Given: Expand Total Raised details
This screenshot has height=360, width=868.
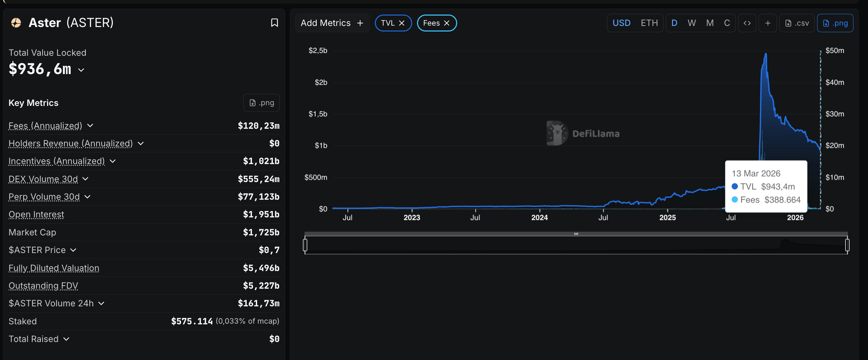Looking at the screenshot, I should (x=66, y=339).
